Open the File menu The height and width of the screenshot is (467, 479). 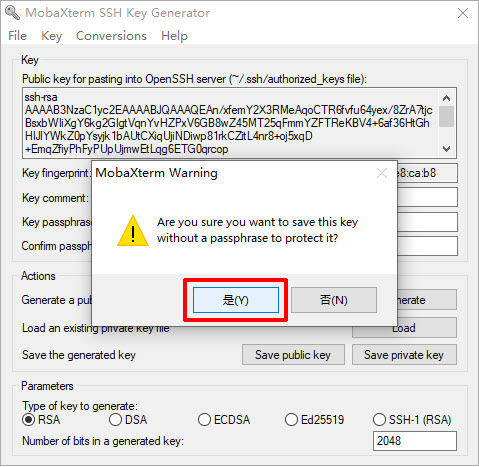[17, 36]
